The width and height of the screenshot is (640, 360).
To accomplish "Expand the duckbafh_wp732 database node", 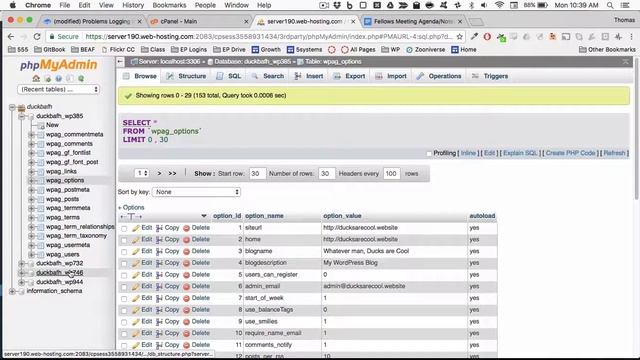I will click(x=22, y=264).
